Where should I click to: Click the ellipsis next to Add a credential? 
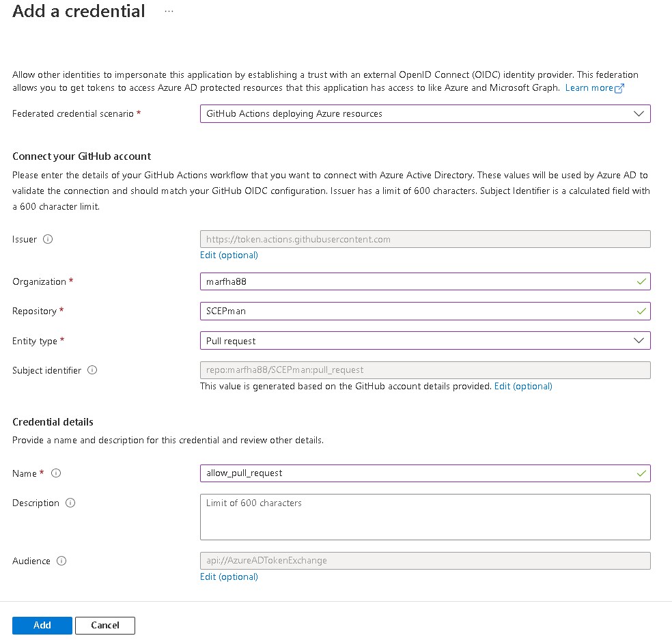(169, 12)
